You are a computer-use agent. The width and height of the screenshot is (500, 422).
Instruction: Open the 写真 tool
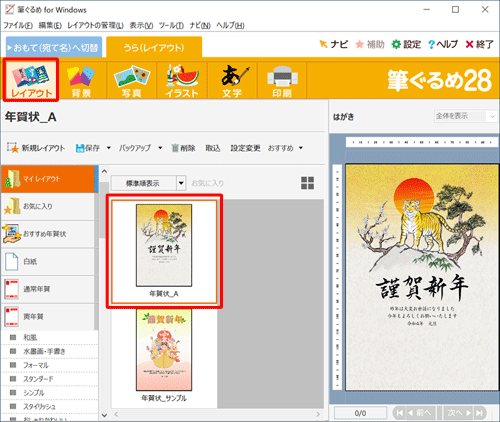tap(131, 81)
